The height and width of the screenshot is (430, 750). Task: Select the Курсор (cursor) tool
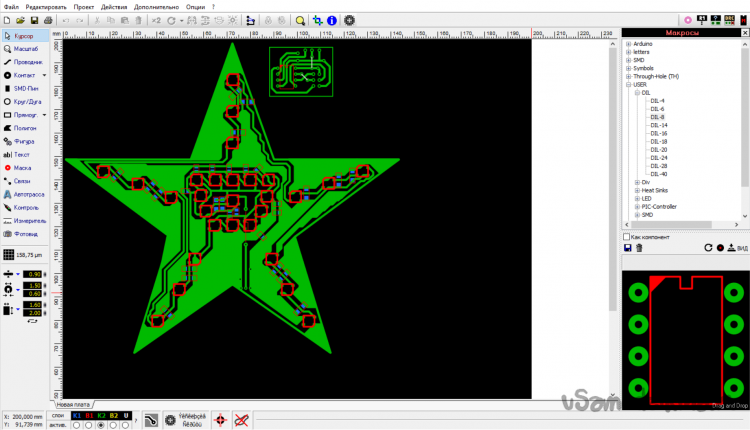click(x=24, y=36)
